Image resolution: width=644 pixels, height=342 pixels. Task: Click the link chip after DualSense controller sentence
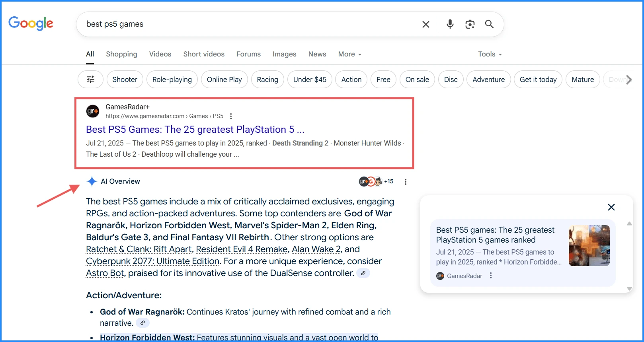click(x=363, y=273)
